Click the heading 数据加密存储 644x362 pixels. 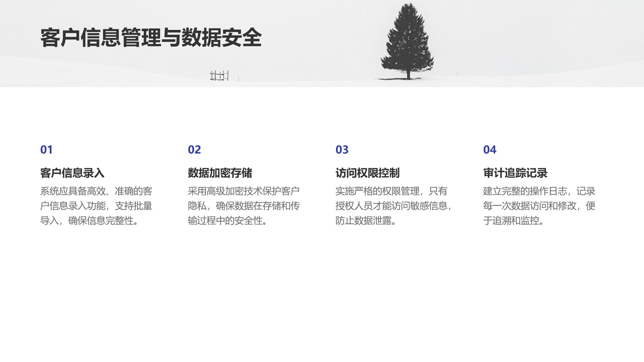tap(220, 173)
